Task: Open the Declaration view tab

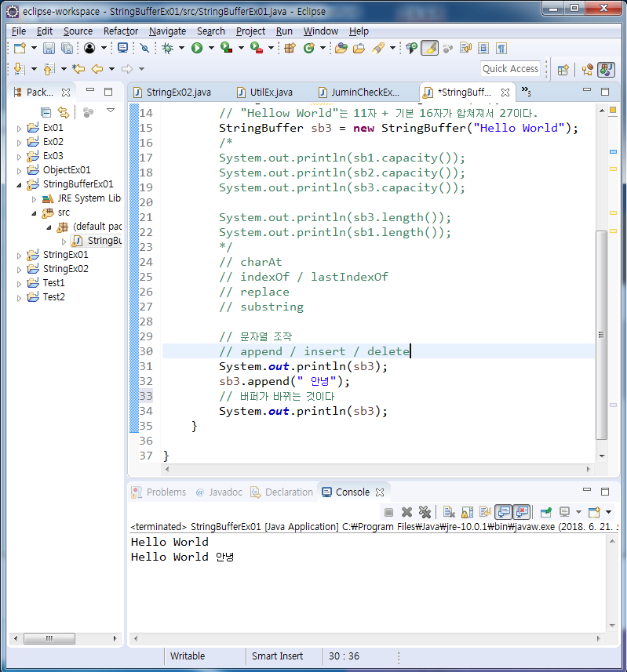Action: 283,492
